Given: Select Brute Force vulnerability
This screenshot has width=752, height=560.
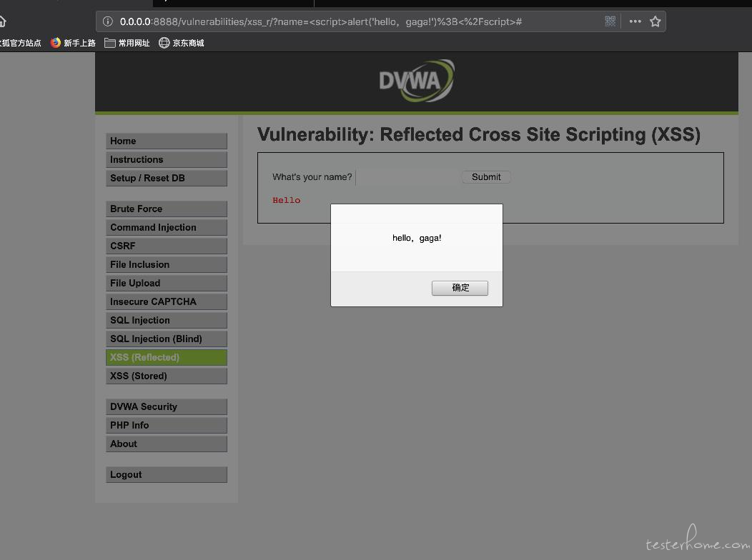Looking at the screenshot, I should click(167, 209).
